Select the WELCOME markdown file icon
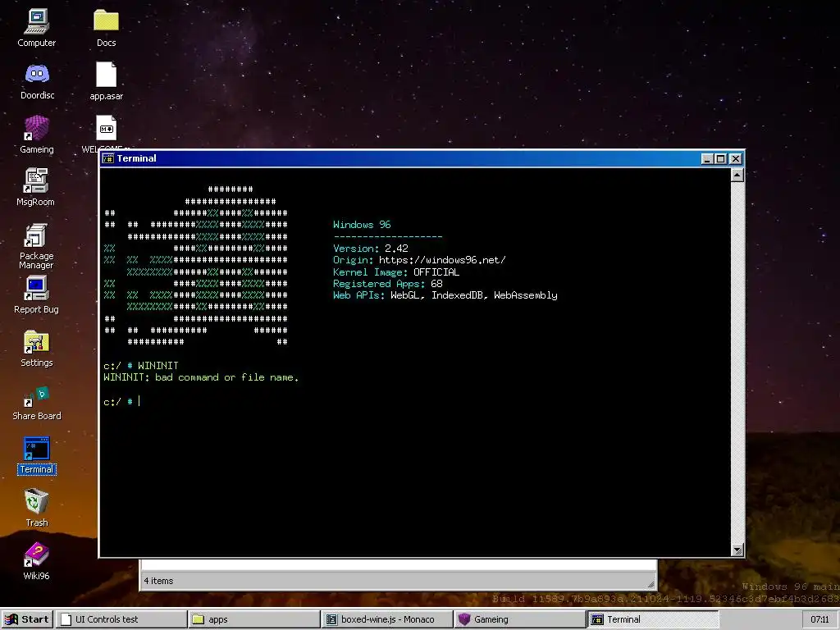 click(106, 134)
